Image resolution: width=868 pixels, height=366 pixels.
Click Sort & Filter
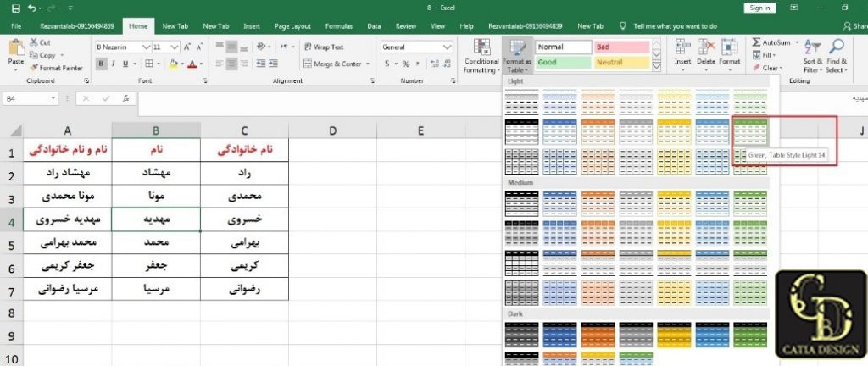click(x=813, y=56)
